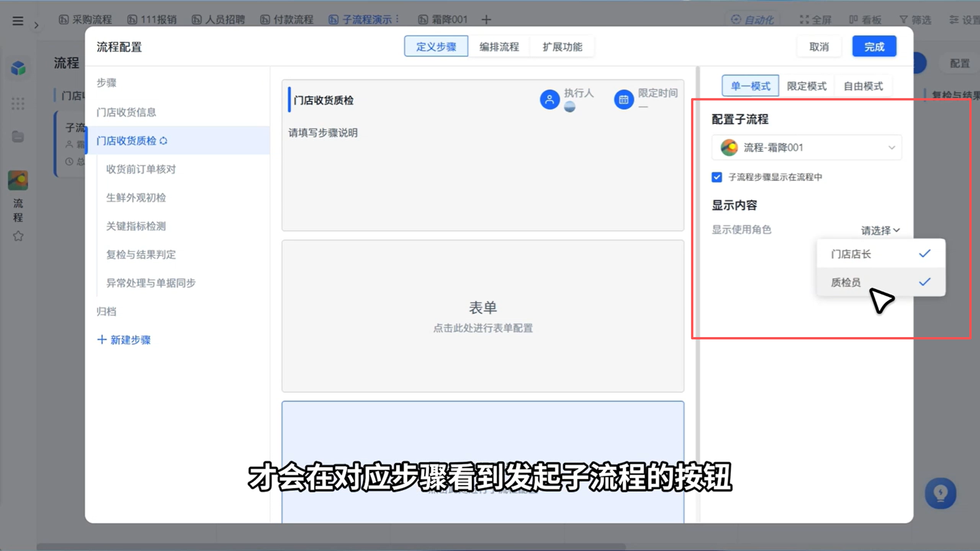Click the 请填写步骤说明 description field

tap(323, 133)
